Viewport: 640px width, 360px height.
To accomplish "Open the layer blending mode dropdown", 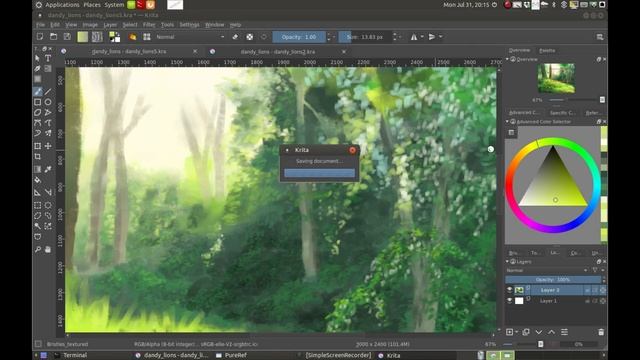I will (x=547, y=270).
